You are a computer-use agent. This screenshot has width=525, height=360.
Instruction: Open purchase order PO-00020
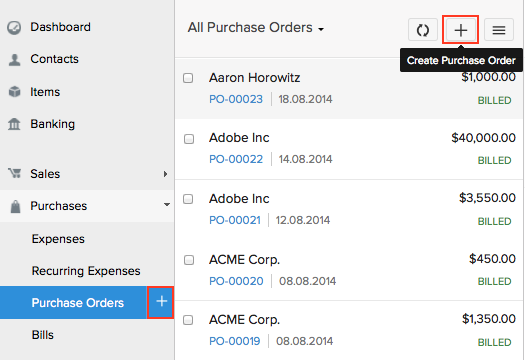click(236, 281)
